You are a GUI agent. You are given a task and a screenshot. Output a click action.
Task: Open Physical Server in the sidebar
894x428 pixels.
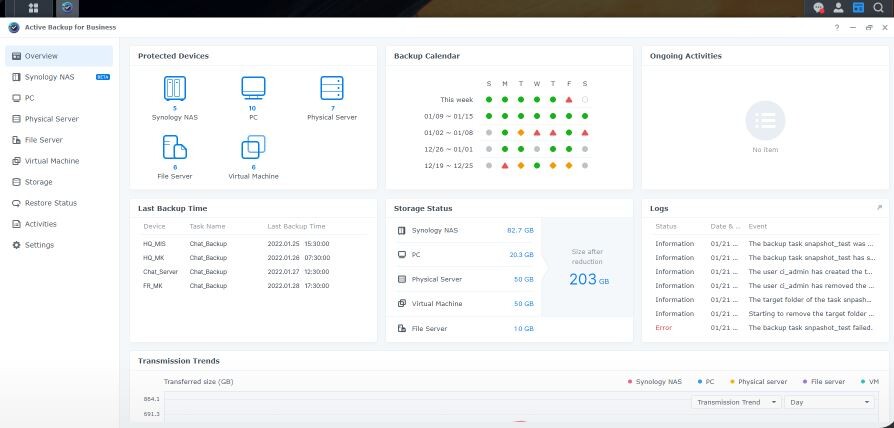pyautogui.click(x=59, y=119)
